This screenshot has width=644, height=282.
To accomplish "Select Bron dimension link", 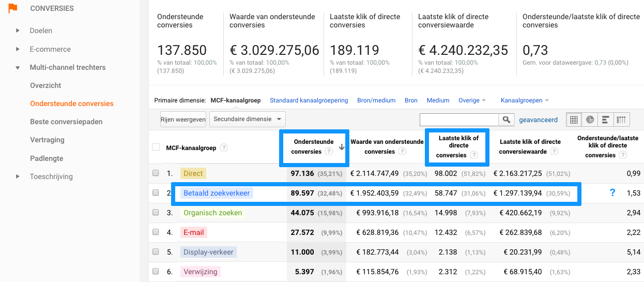I will coord(411,100).
